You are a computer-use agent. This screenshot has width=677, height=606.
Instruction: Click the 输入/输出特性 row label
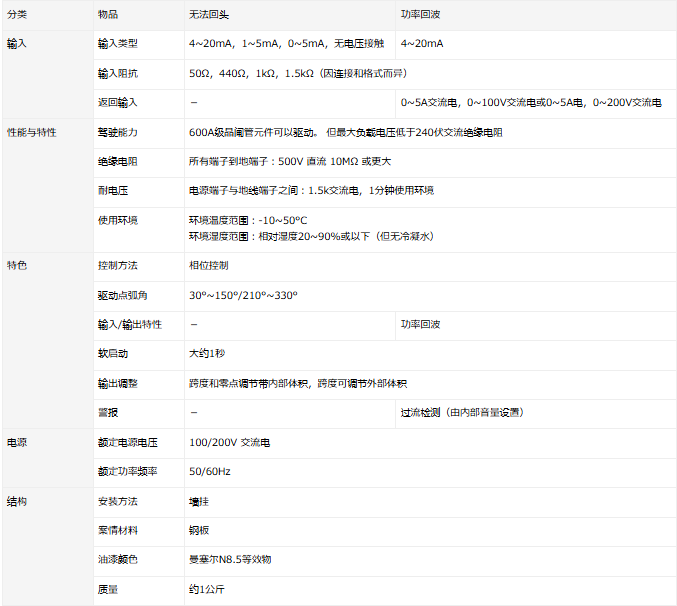coord(130,325)
